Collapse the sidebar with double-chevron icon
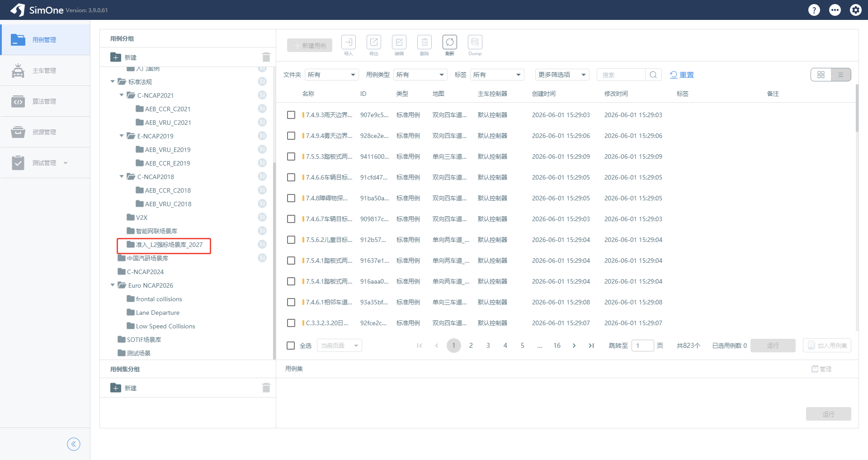 click(x=74, y=444)
